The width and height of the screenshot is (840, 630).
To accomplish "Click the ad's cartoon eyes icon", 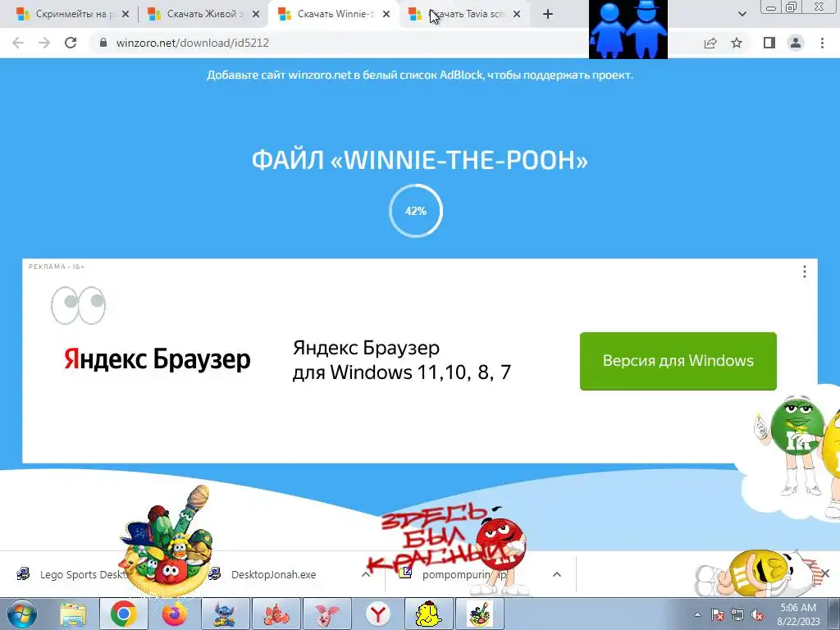I will (78, 305).
